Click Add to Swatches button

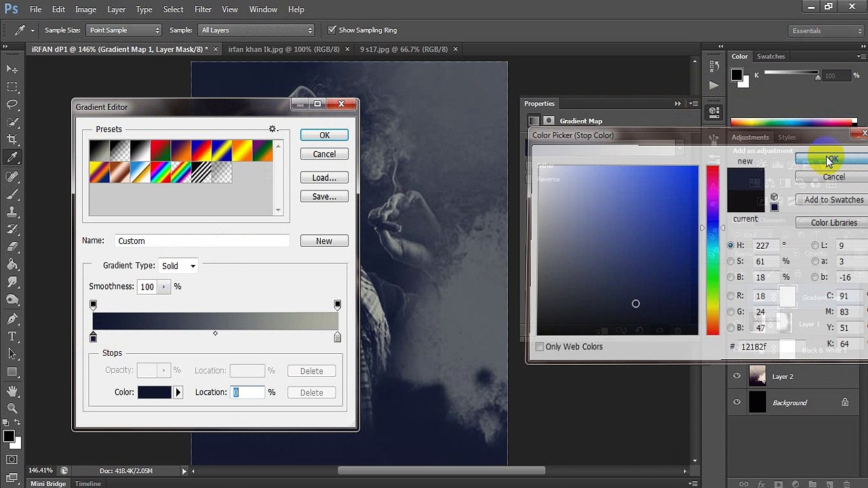833,200
